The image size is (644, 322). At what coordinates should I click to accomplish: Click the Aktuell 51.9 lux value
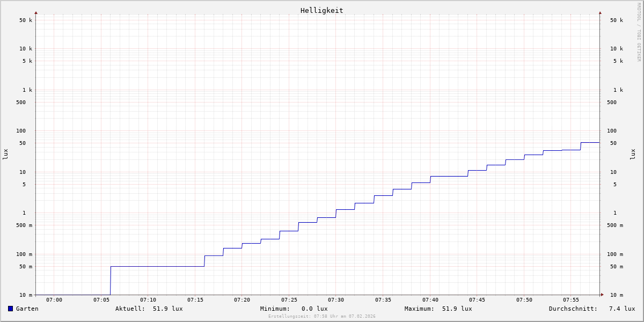click(x=167, y=309)
